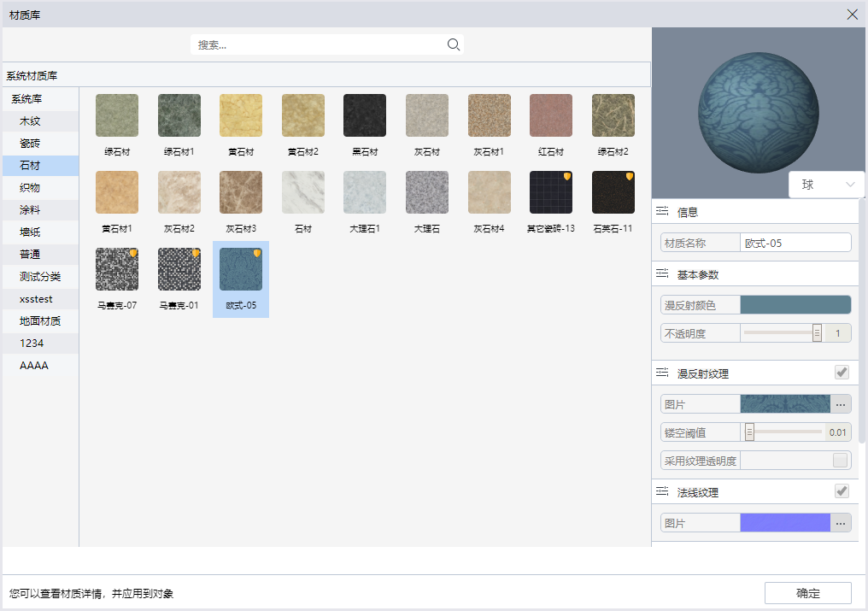This screenshot has height=611, width=868.
Task: Click into the 材质名称 text field
Action: 795,243
